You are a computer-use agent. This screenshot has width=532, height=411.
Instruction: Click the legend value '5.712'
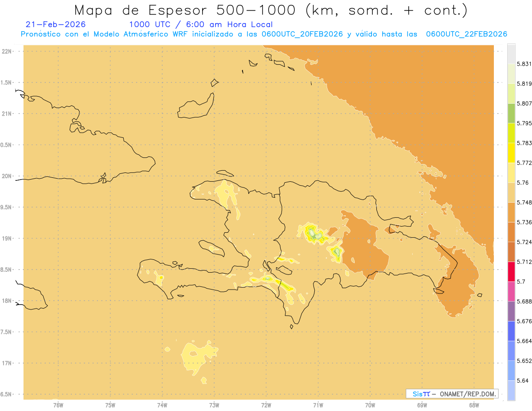(x=524, y=262)
